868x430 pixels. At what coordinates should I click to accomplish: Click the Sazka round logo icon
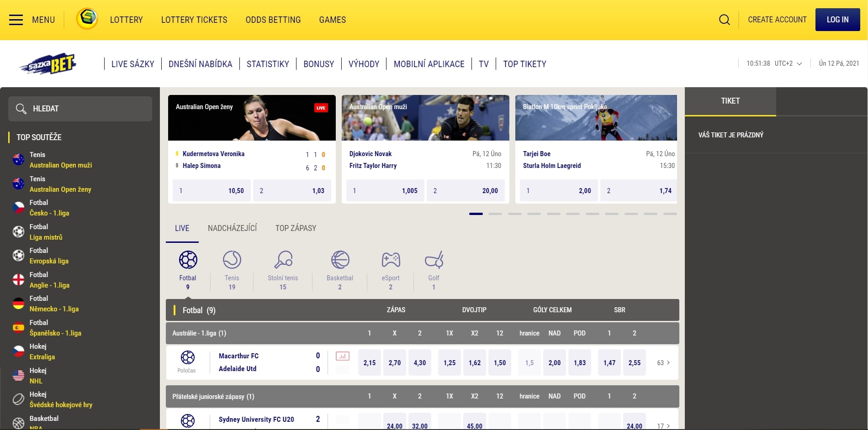pos(87,19)
